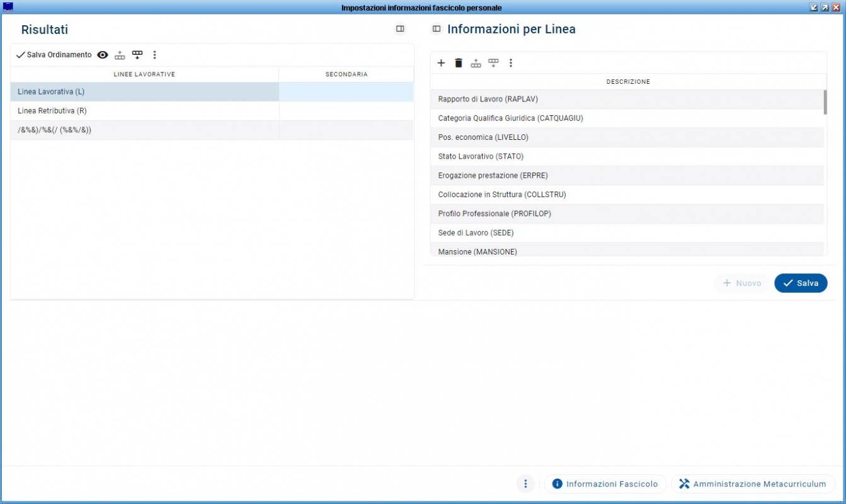This screenshot has width=846, height=504.
Task: Click the trash delete icon
Action: (459, 63)
